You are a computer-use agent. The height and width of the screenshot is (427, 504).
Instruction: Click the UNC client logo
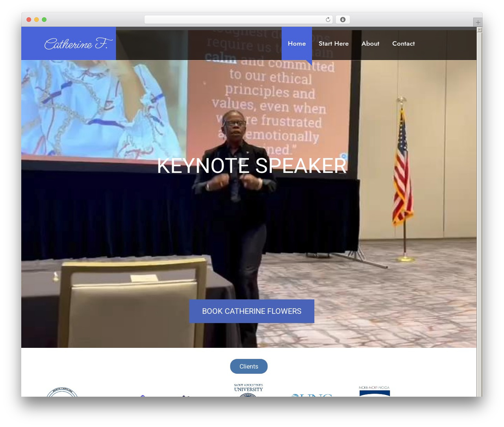[312, 395]
